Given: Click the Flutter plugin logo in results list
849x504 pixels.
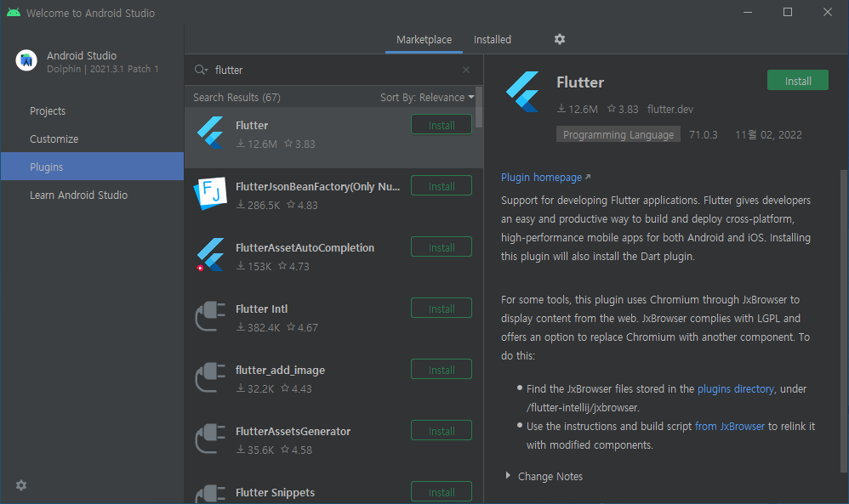Looking at the screenshot, I should coord(211,133).
